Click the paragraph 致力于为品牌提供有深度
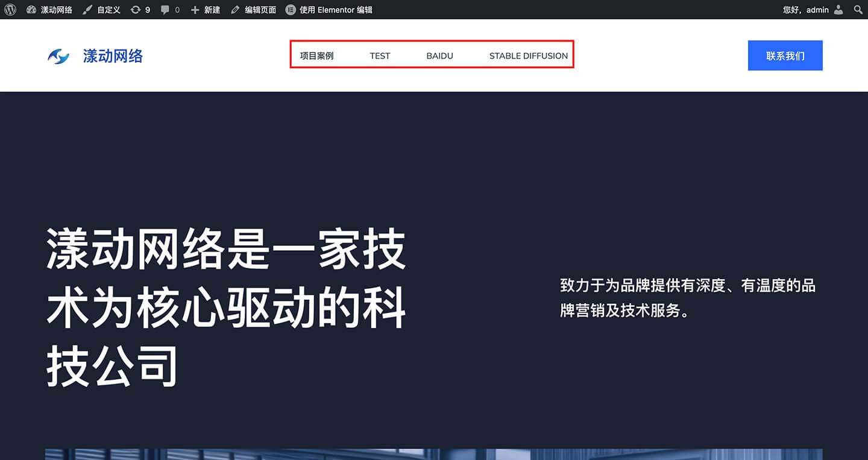 click(x=687, y=298)
